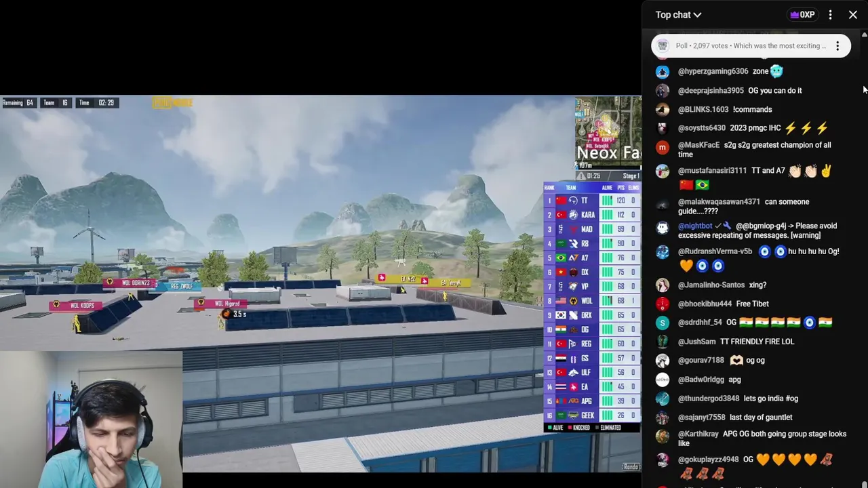Close the live chat panel
The width and height of the screenshot is (868, 488).
tap(853, 15)
